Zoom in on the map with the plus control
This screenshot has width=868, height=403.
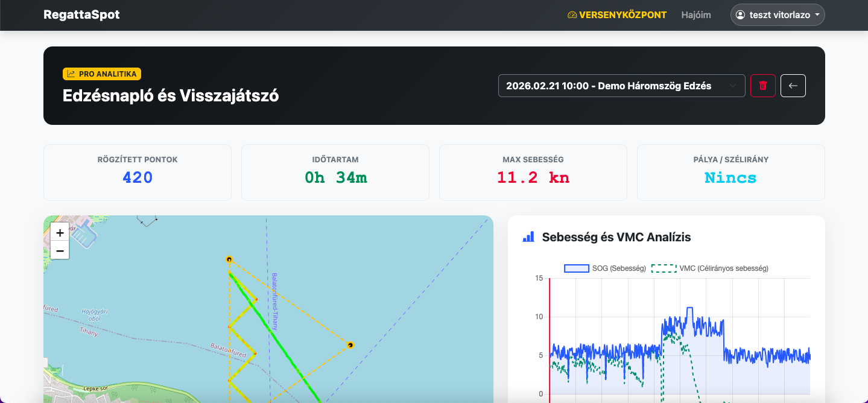(59, 232)
